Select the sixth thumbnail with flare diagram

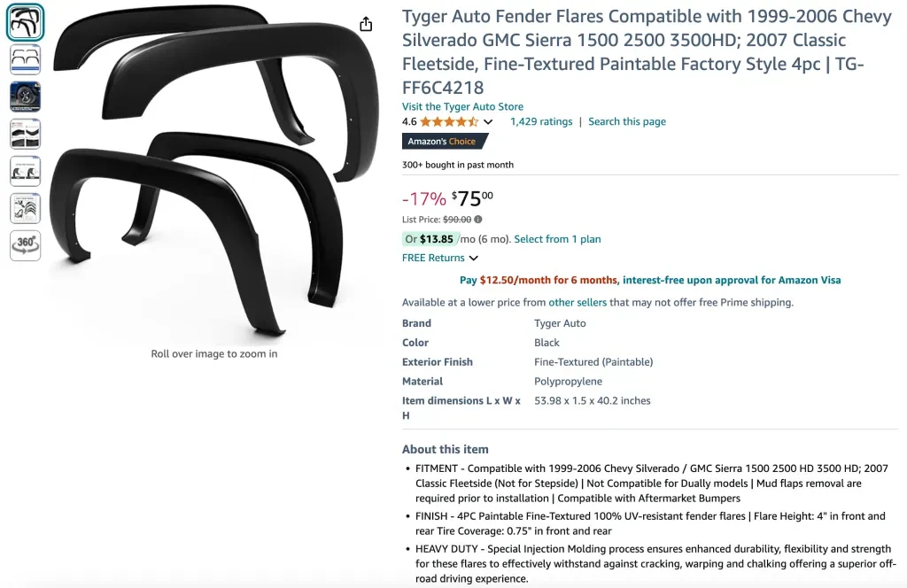(x=26, y=208)
